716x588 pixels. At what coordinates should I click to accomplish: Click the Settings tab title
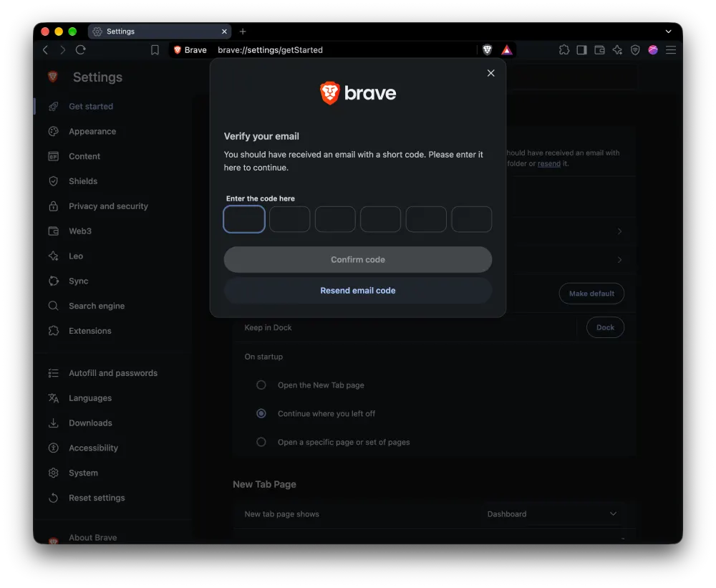tap(120, 31)
